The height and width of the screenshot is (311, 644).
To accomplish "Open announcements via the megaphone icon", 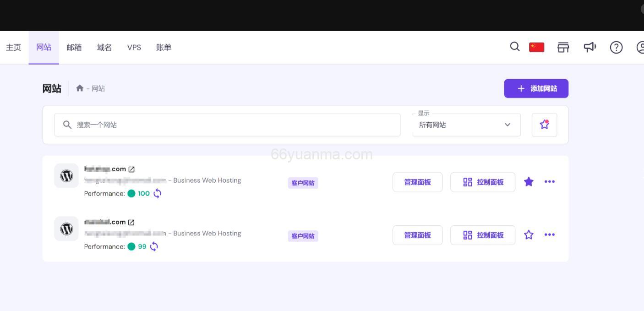I will 590,47.
